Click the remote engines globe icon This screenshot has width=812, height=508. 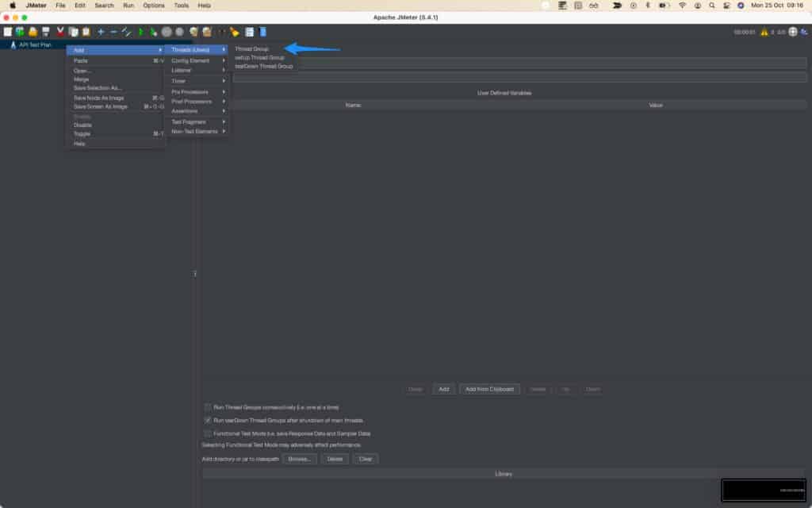(x=793, y=32)
